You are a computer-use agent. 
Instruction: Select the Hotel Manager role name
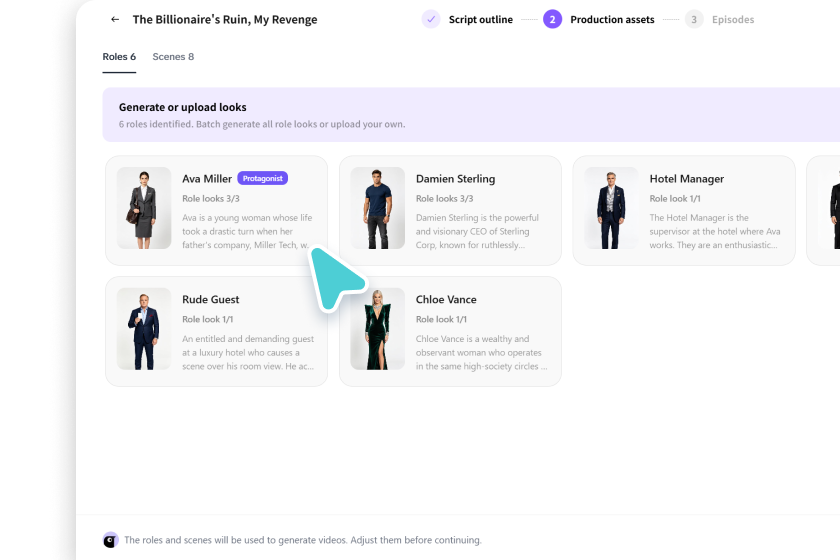[x=687, y=178]
